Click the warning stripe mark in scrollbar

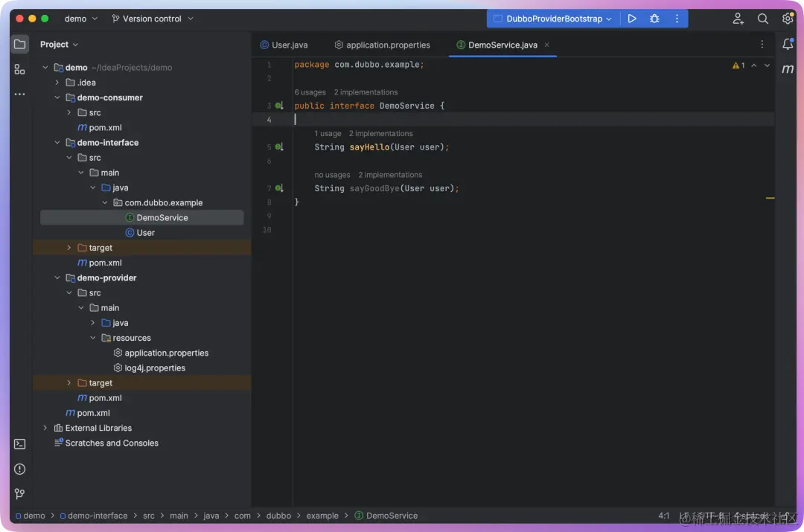pyautogui.click(x=770, y=198)
